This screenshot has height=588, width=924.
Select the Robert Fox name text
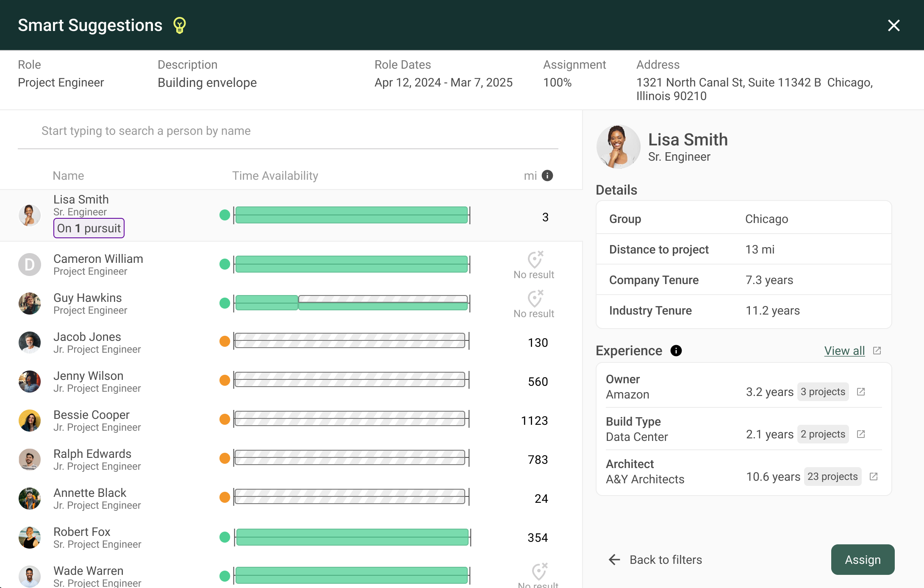tap(82, 532)
